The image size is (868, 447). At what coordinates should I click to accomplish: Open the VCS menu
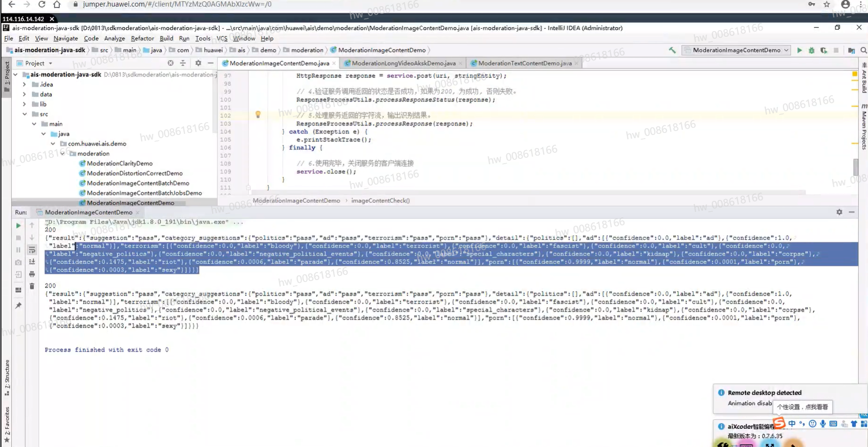(222, 39)
